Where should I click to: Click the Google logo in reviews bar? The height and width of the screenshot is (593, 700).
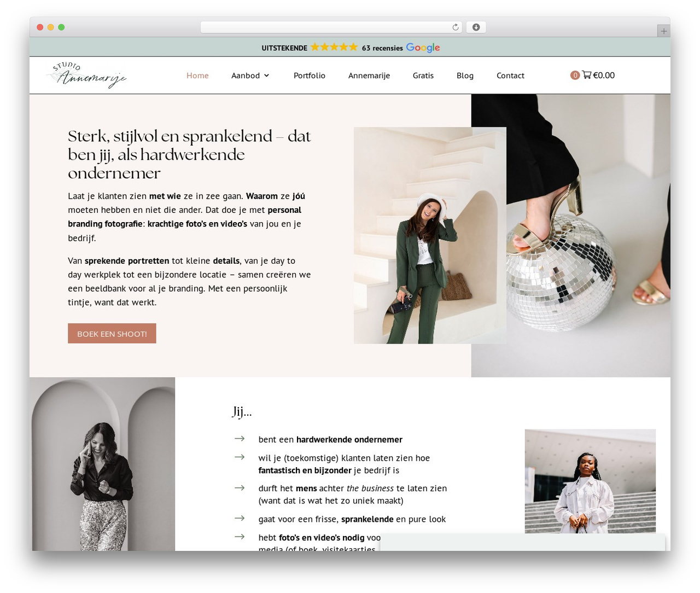(x=423, y=48)
